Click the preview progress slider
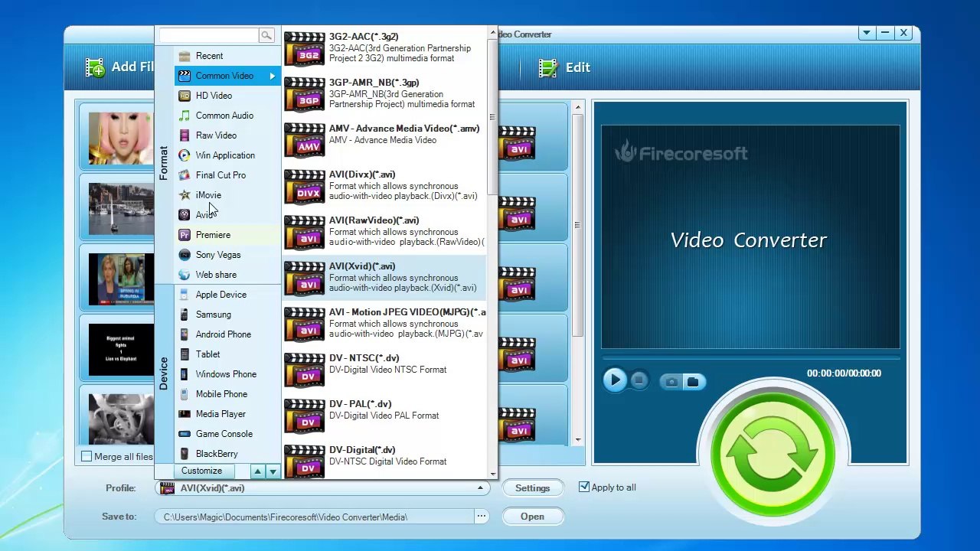980x551 pixels. [x=750, y=357]
